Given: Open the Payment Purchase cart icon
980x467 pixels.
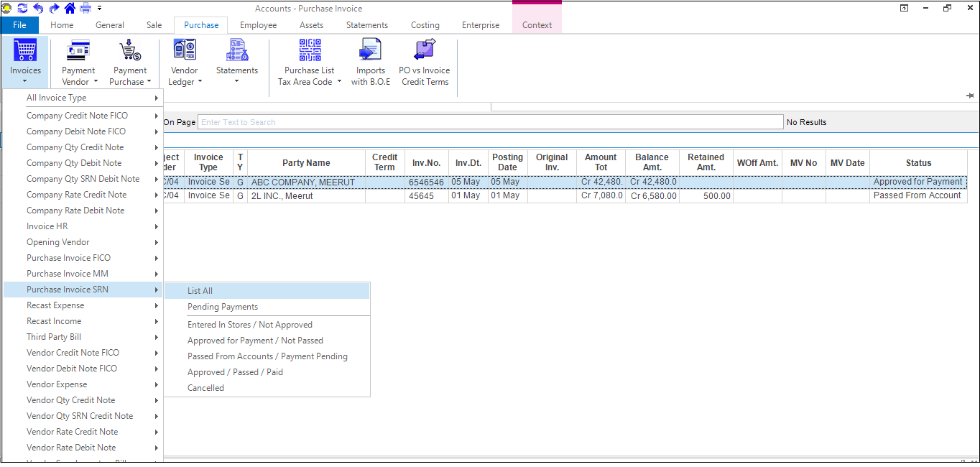Looking at the screenshot, I should pyautogui.click(x=130, y=51).
